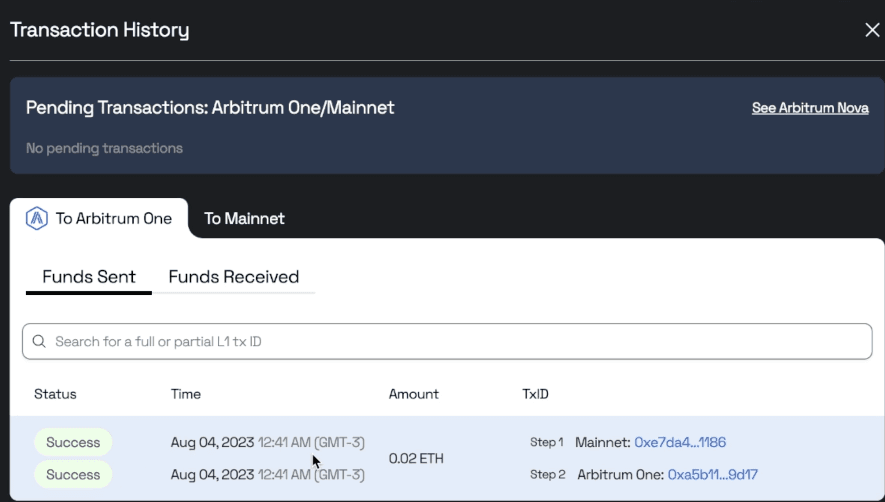Click the search magnifier icon
Screen dimensions: 885x502
(40, 341)
